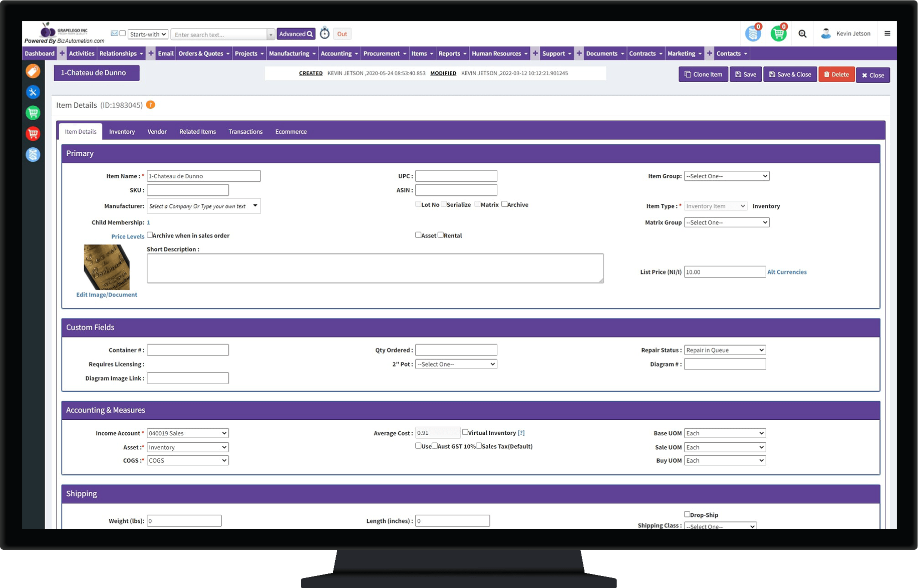Enable Archive when in sales order checkbox
The height and width of the screenshot is (588, 918).
tap(150, 235)
